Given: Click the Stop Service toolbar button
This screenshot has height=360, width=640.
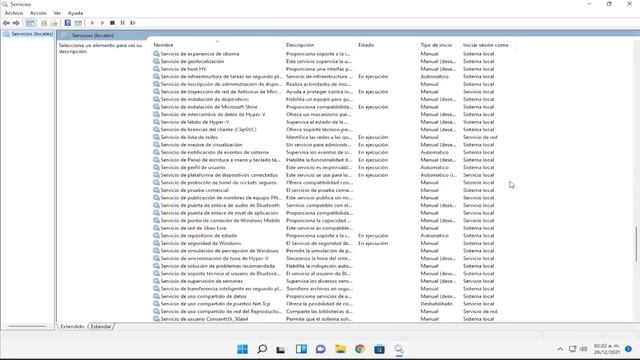Looking at the screenshot, I should [112, 23].
